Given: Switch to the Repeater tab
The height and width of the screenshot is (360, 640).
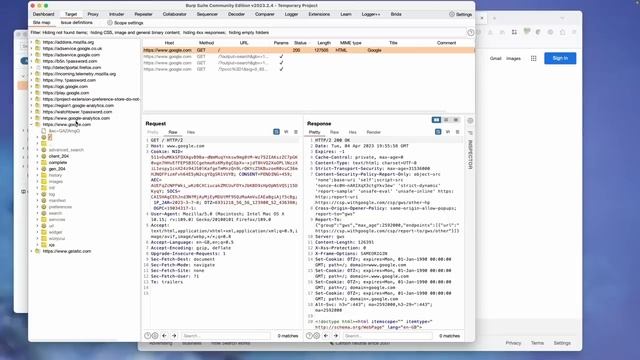Looking at the screenshot, I should (143, 14).
